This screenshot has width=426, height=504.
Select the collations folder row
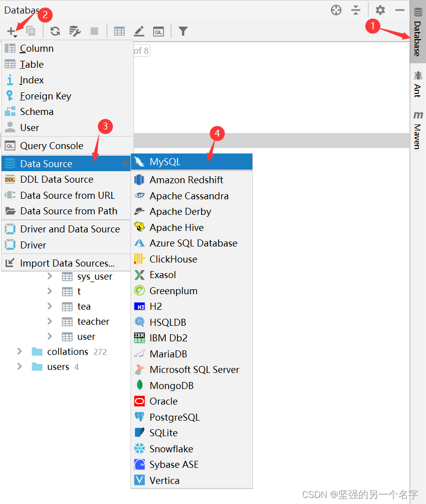point(69,351)
